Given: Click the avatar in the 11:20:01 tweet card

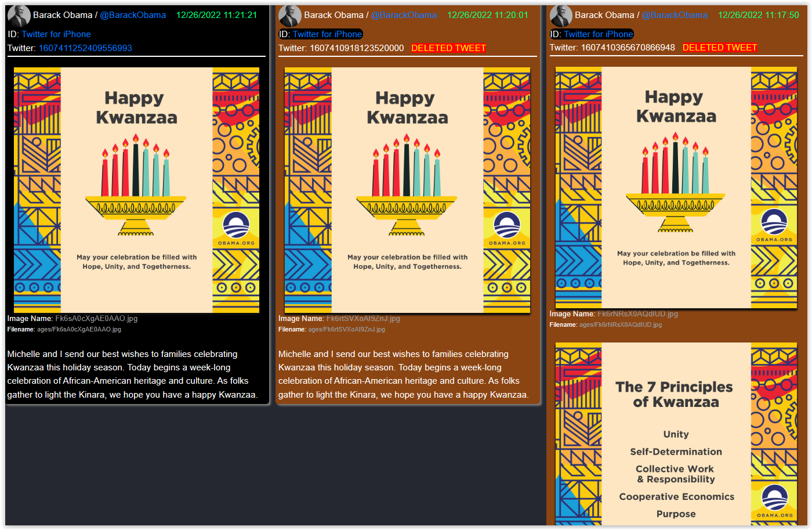Looking at the screenshot, I should [x=289, y=16].
